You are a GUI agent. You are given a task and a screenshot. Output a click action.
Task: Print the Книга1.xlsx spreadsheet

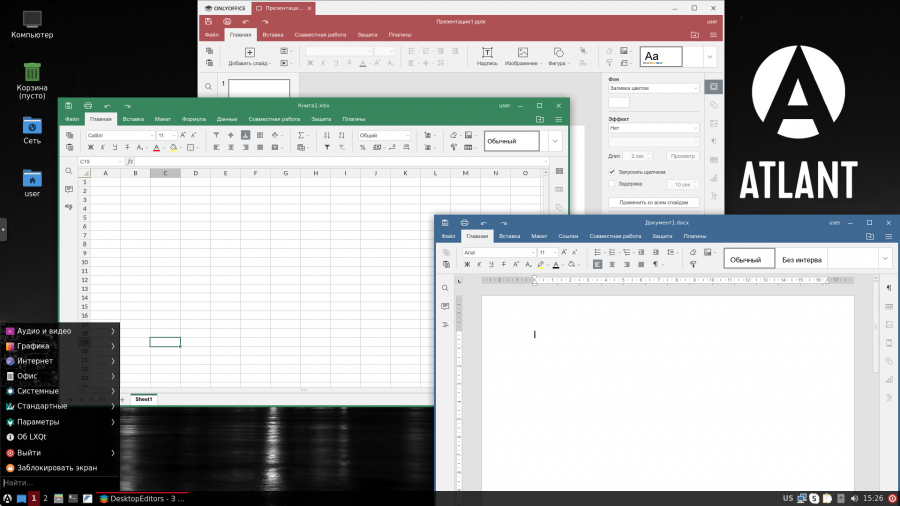88,106
